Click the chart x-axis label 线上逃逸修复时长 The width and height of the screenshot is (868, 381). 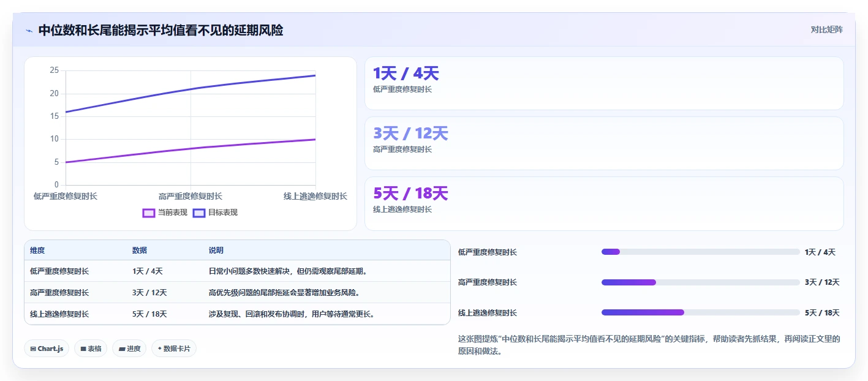[x=315, y=197]
